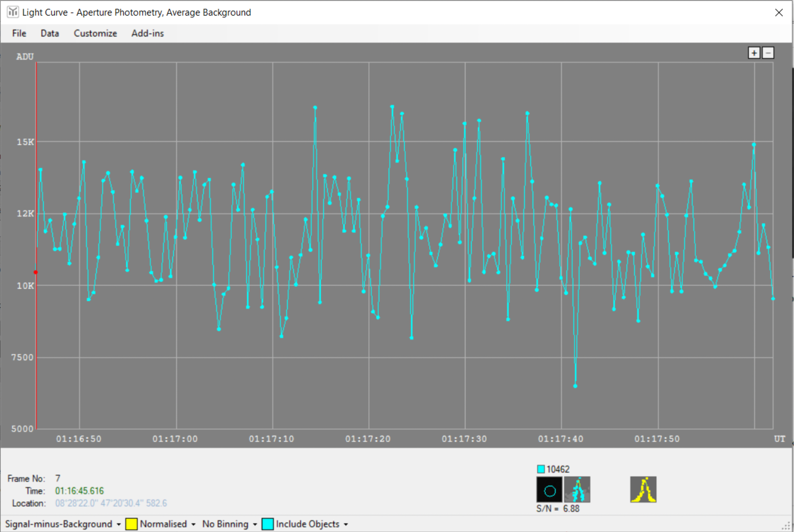Click the yellow PSF profile thumbnail
Image resolution: width=794 pixels, height=532 pixels.
click(x=643, y=490)
